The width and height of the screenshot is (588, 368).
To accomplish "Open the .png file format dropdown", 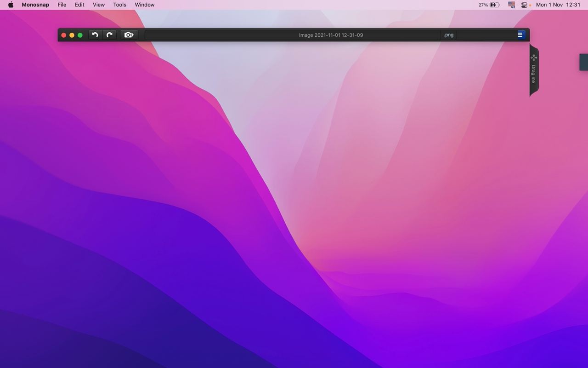I will [x=449, y=35].
